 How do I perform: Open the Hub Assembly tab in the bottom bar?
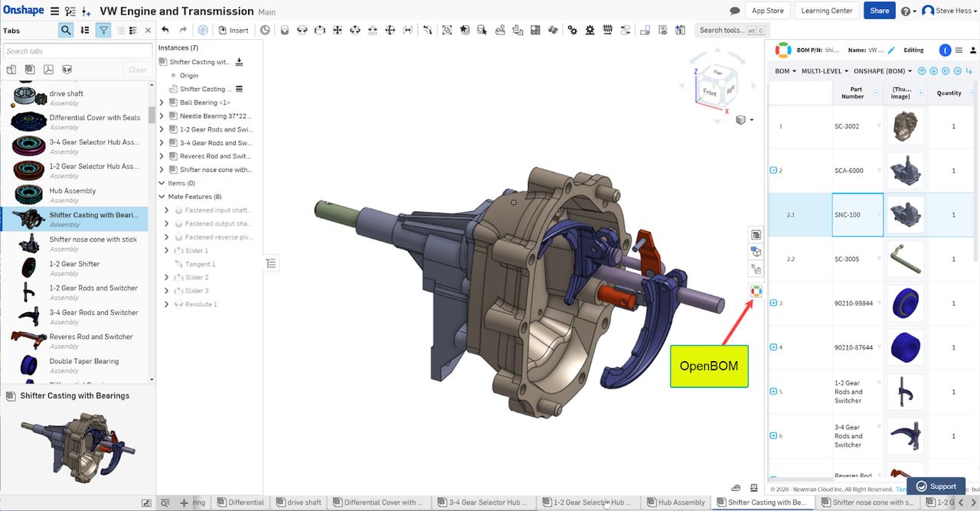coord(676,503)
